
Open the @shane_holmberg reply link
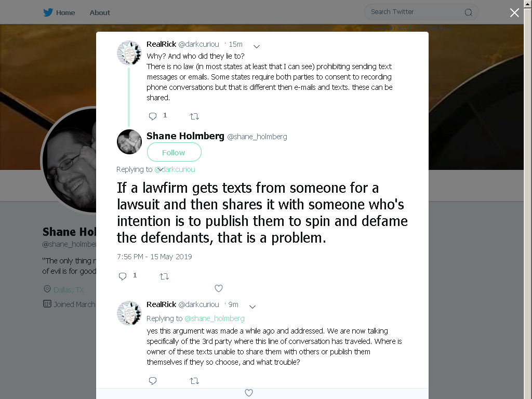(x=215, y=318)
